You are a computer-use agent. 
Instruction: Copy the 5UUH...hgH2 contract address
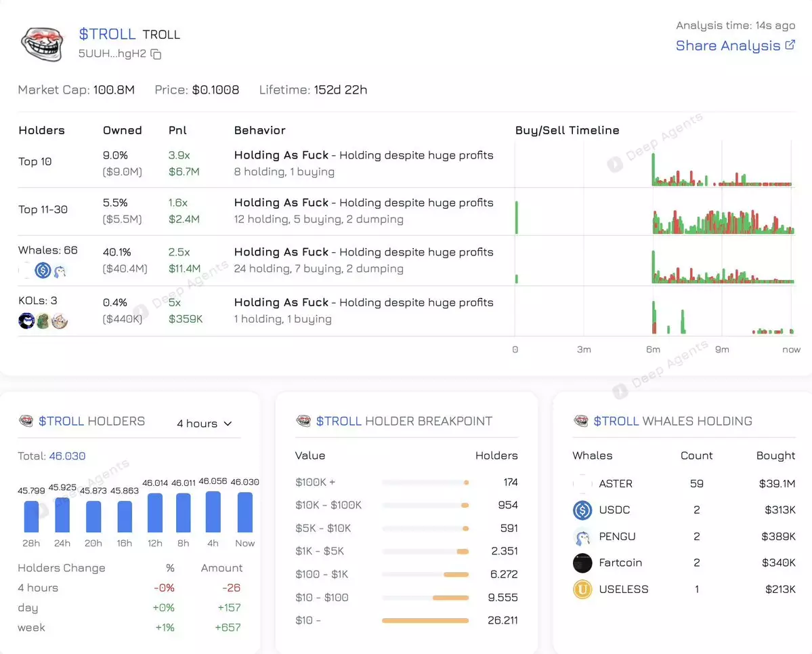coord(156,54)
